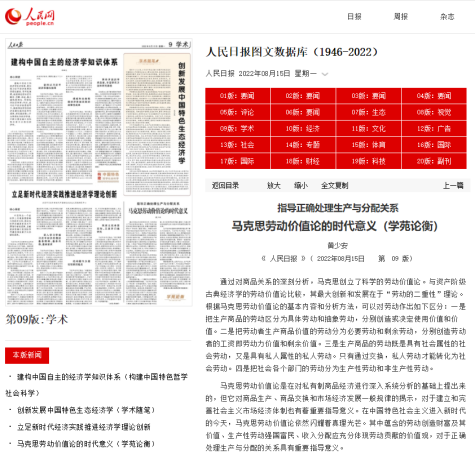The image size is (475, 460).
Task: Click subtitle 指导正确处理生产与分配关系
Action: pos(338,208)
